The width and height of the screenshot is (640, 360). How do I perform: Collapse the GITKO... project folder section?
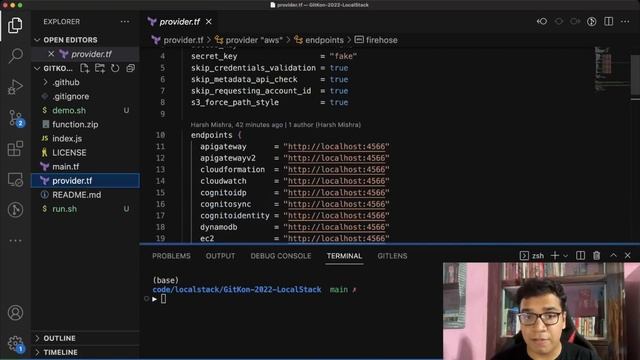[37, 68]
